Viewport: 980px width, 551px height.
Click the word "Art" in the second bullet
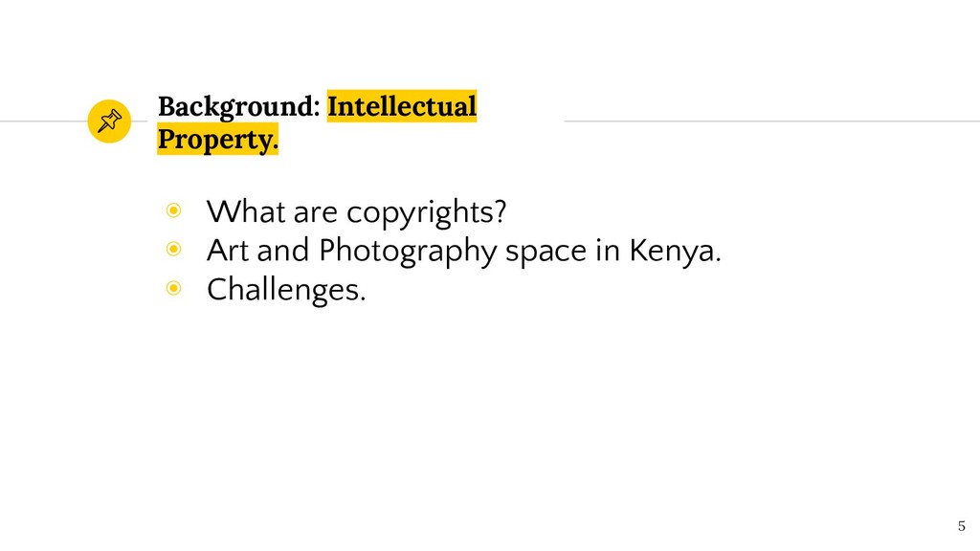[x=228, y=251]
